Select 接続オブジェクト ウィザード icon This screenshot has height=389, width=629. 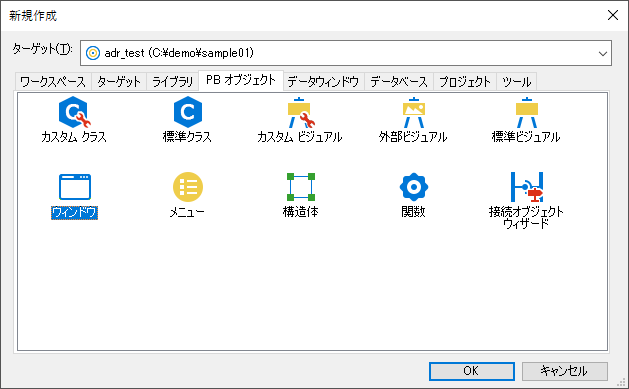point(527,187)
